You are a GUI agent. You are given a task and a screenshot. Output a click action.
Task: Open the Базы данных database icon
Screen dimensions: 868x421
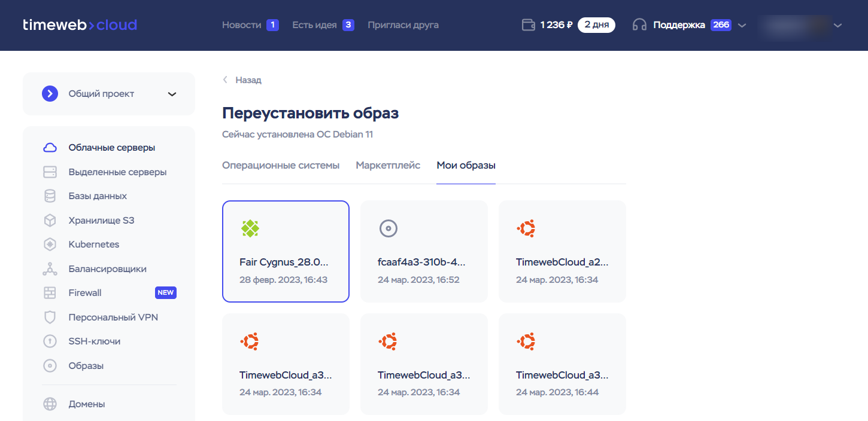coord(50,196)
